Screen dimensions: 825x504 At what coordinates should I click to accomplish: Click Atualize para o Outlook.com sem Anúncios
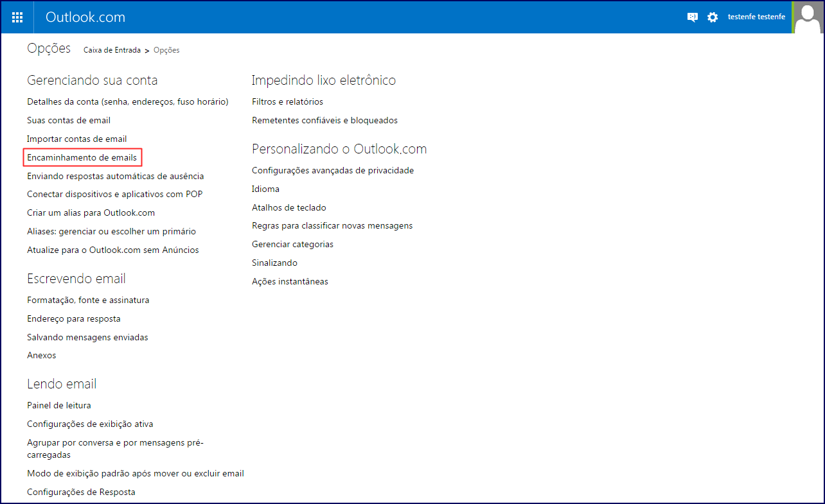(x=113, y=250)
